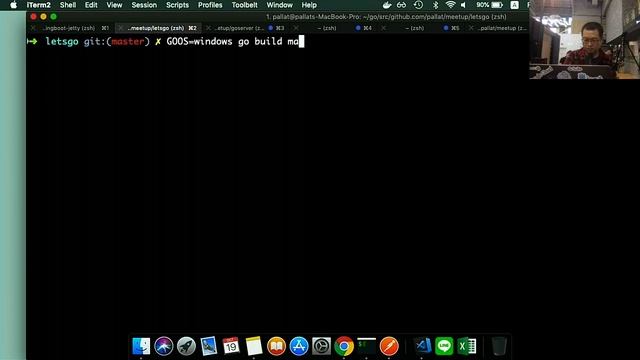Open Microsoft Excel in Dock
The height and width of the screenshot is (360, 640).
(467, 346)
